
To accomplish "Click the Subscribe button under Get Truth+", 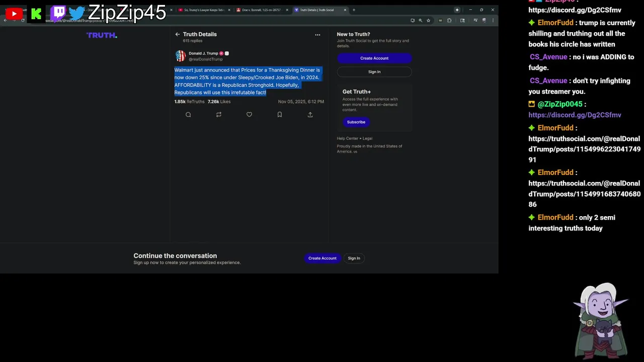I will 356,122.
